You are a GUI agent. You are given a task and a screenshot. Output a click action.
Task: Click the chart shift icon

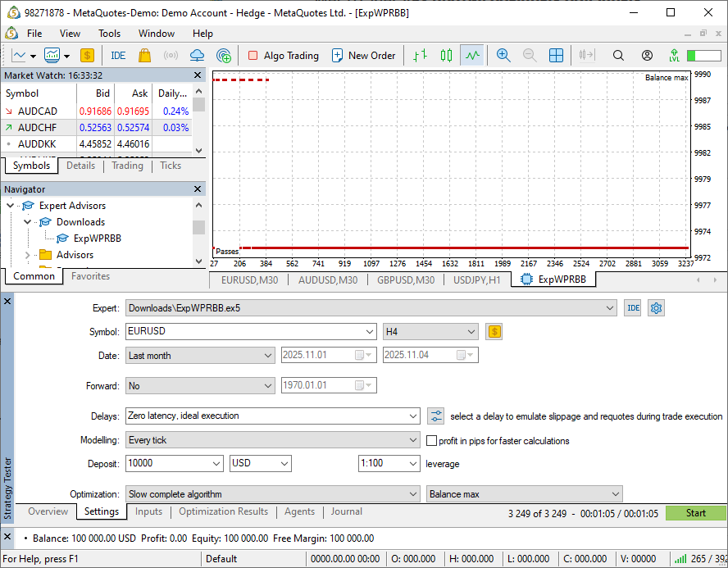[x=586, y=56]
